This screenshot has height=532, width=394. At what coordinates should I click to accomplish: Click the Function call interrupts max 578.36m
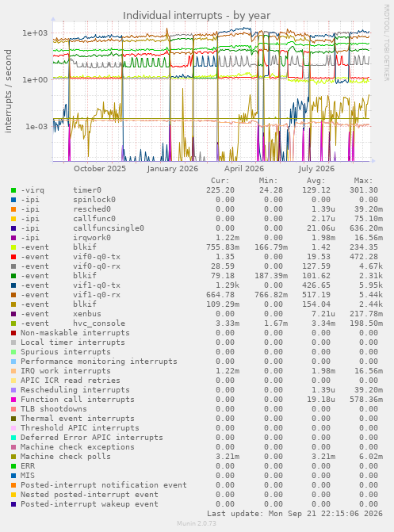(x=366, y=400)
